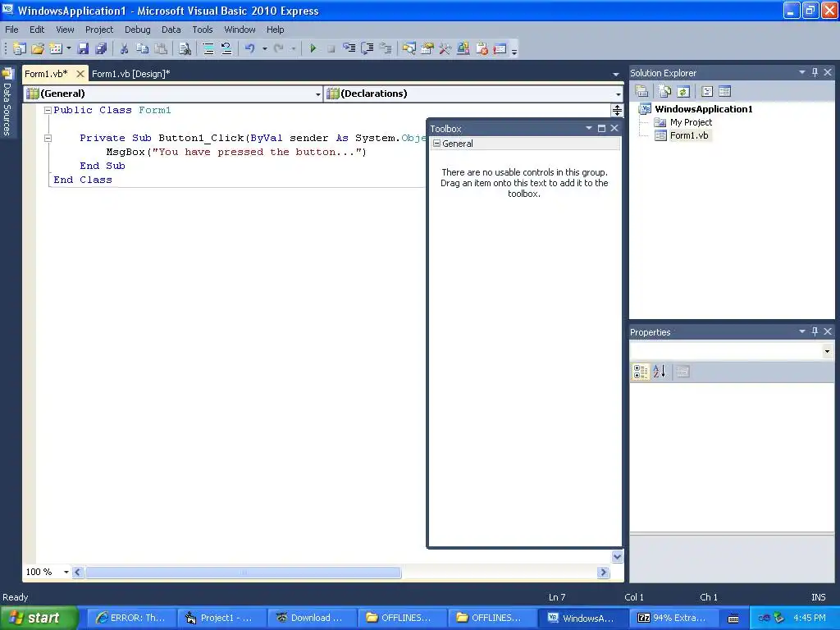Toggle auto-hide pin on Solution Explorer

click(815, 72)
